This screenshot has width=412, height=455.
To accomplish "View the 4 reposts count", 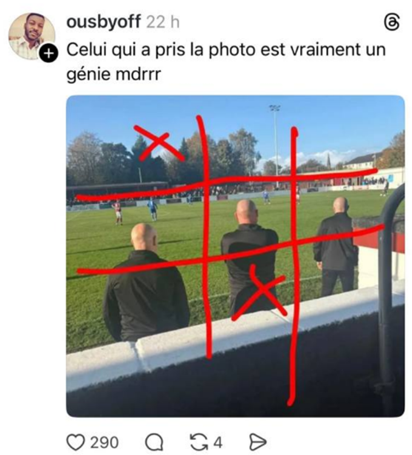I will tap(217, 443).
